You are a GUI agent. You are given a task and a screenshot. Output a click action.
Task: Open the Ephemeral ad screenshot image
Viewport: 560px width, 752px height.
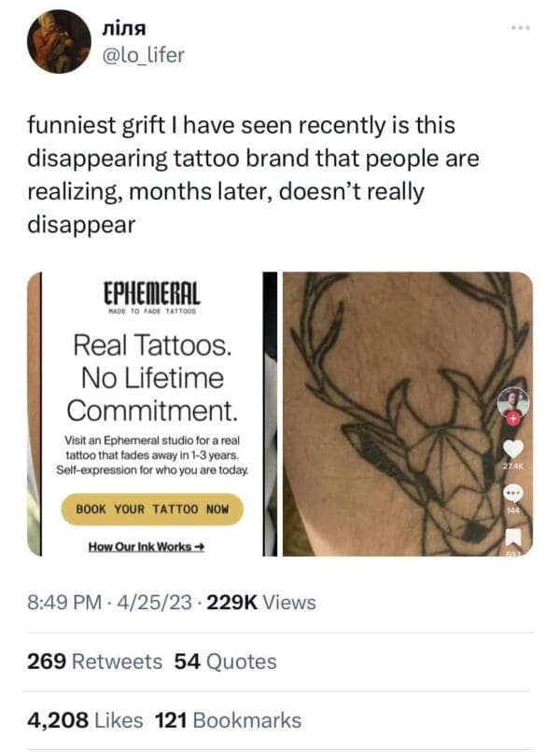146,414
